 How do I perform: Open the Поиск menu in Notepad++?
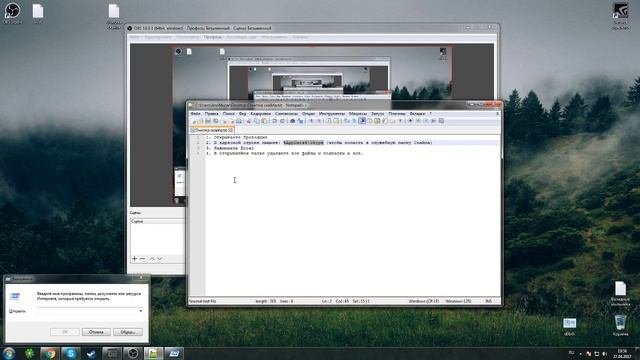coord(229,113)
